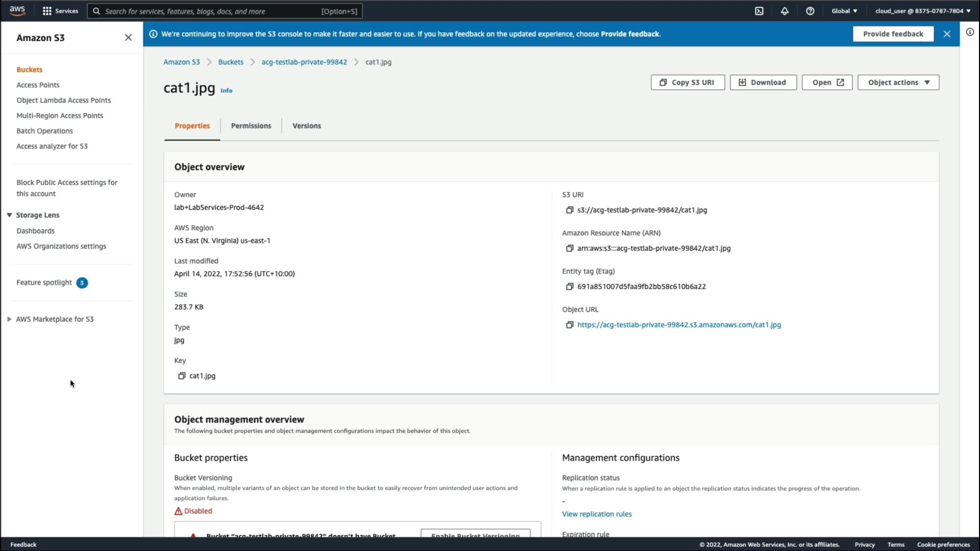Copy the S3 URI value icon

click(570, 210)
